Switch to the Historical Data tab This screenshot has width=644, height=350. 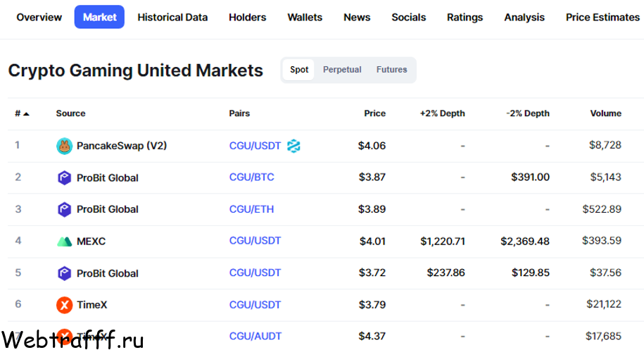[x=172, y=17]
